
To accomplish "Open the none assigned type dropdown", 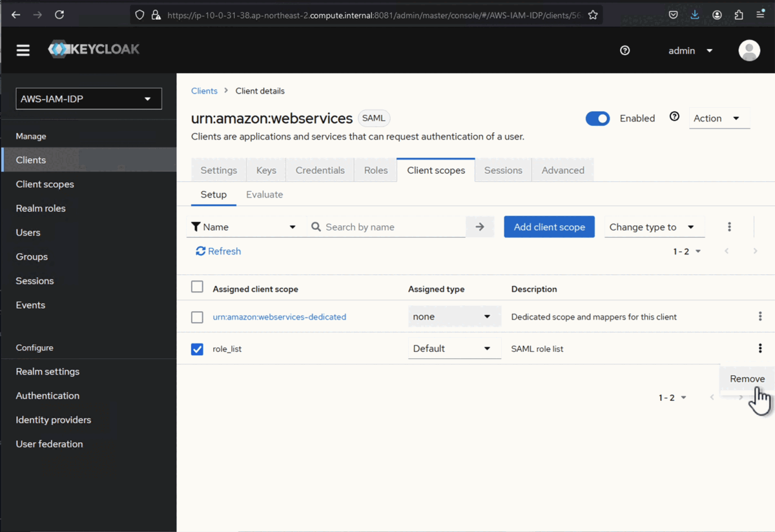I will pos(455,316).
